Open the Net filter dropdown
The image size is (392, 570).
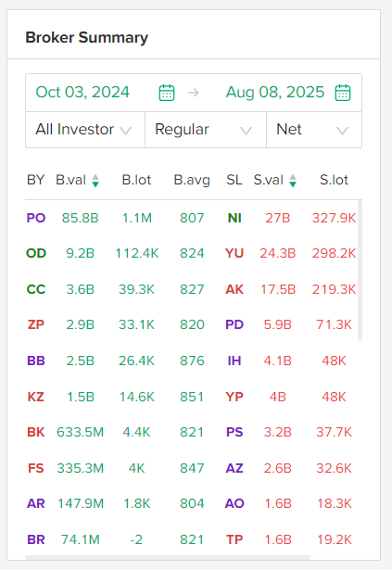tap(314, 130)
